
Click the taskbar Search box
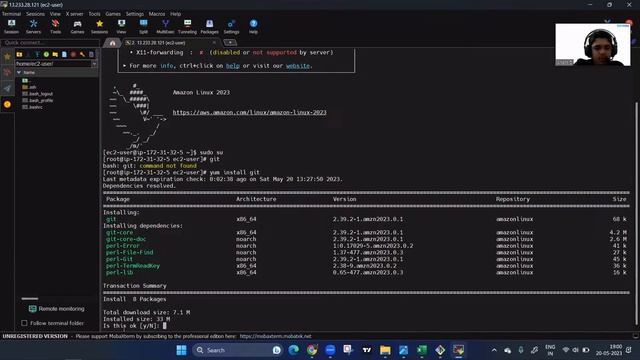click(x=238, y=350)
